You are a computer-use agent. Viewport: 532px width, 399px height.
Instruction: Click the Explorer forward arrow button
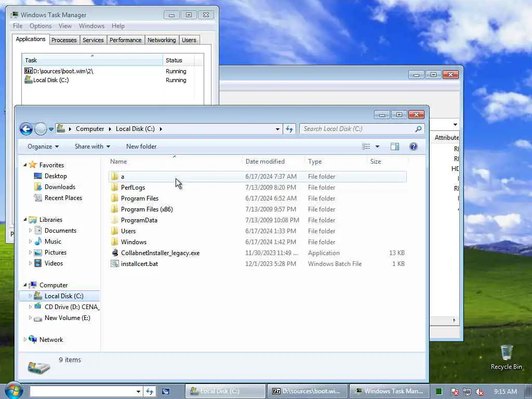[x=41, y=129]
